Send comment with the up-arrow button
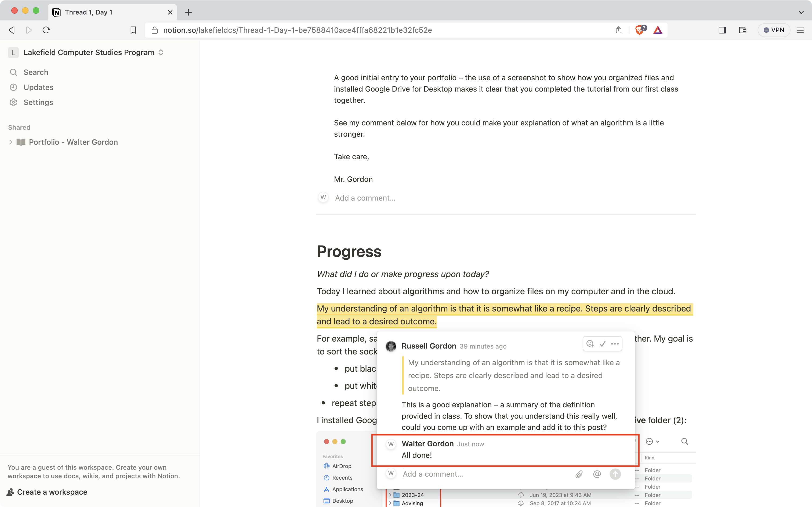This screenshot has width=812, height=507. tap(615, 474)
